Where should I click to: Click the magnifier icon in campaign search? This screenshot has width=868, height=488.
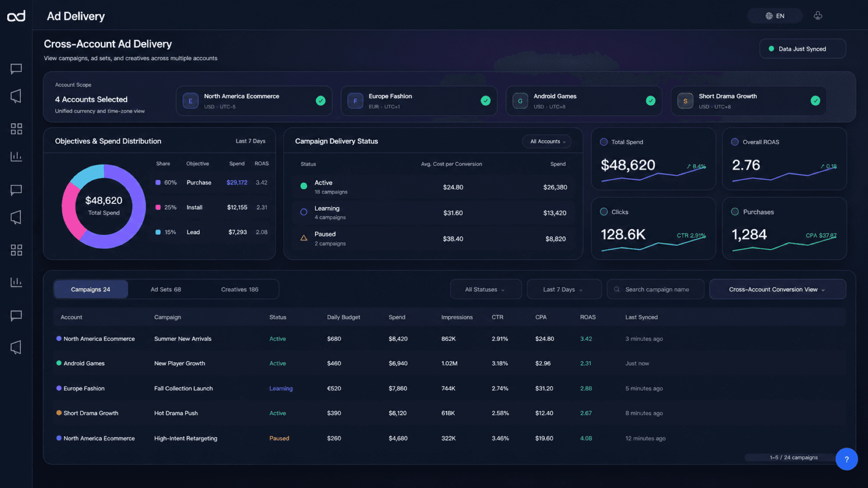pos(617,289)
